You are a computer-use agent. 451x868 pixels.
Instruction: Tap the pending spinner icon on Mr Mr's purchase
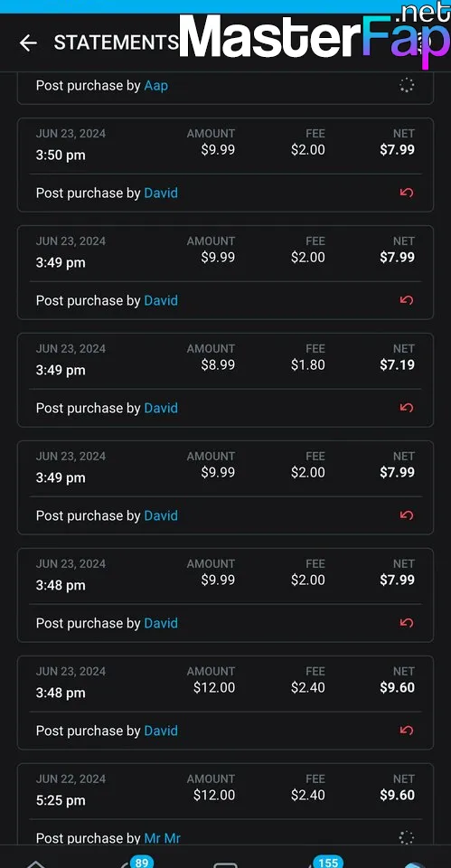click(406, 837)
